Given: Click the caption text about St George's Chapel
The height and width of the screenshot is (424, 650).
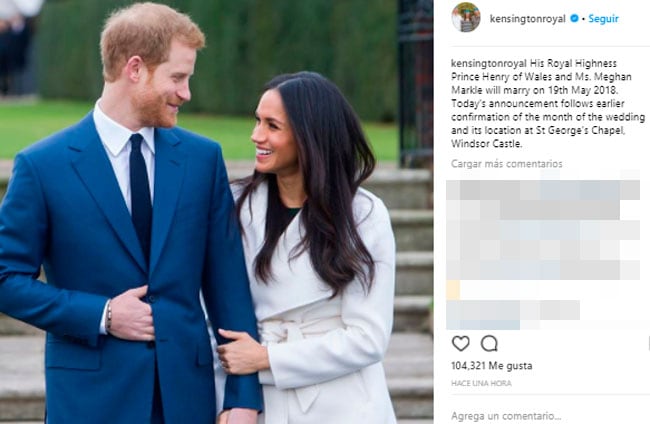Looking at the screenshot, I should click(x=538, y=130).
